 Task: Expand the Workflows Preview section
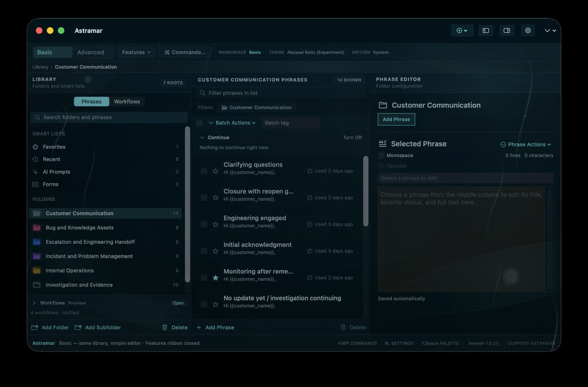coord(34,303)
